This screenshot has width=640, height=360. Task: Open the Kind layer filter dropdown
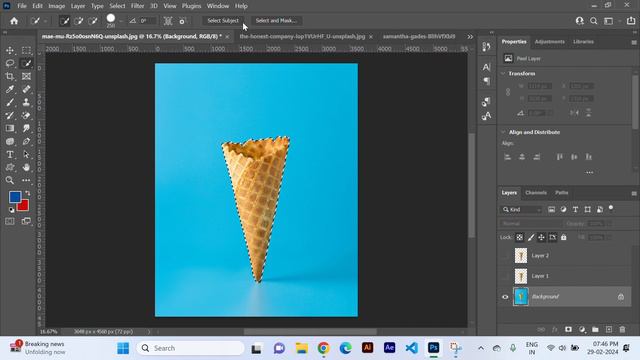coord(522,209)
